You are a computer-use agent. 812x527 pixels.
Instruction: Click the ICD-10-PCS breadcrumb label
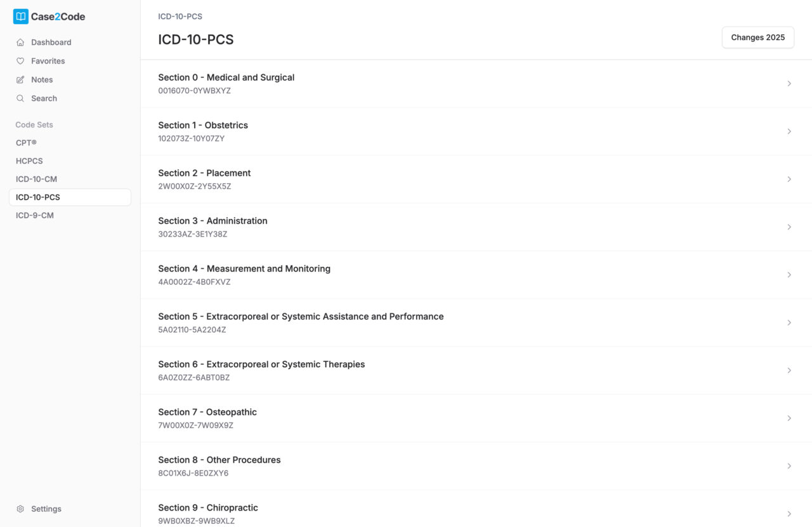point(180,16)
